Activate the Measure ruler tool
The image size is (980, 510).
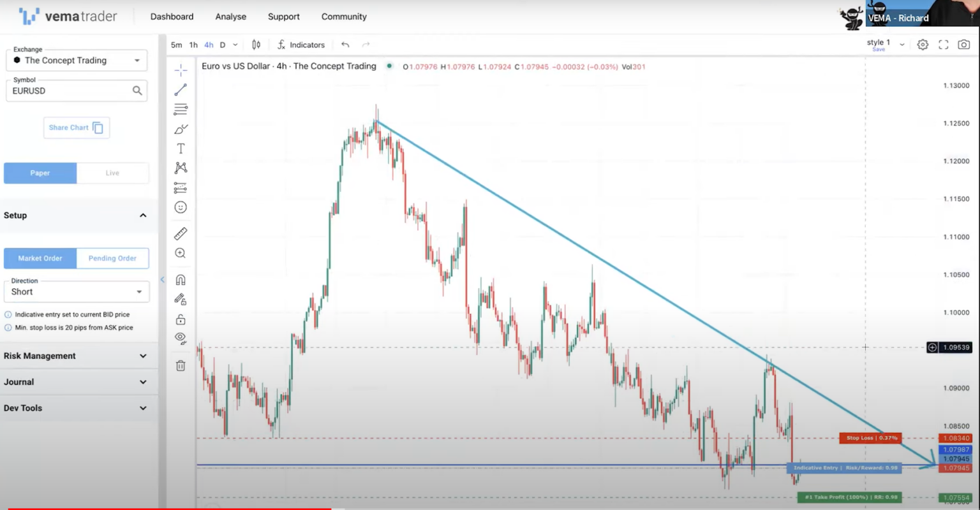click(181, 233)
